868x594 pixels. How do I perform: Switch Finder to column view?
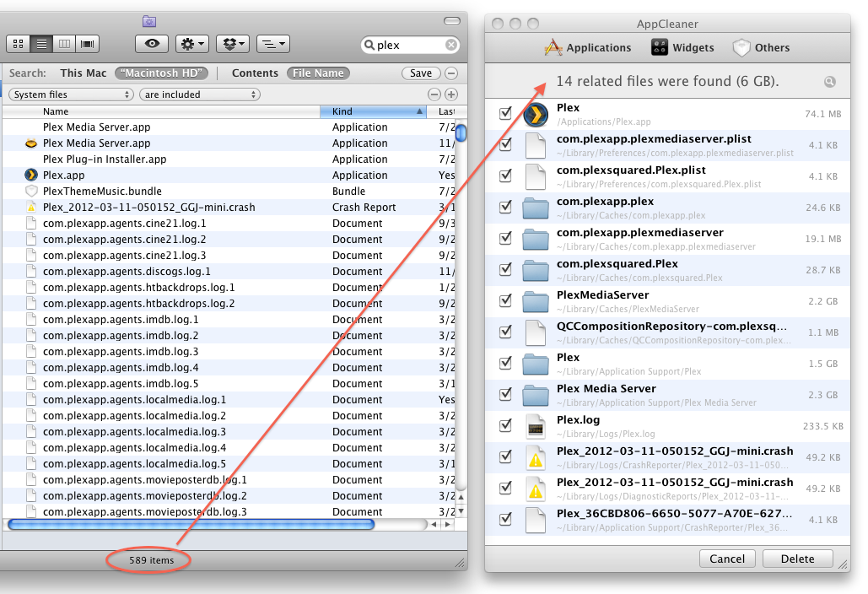(65, 44)
